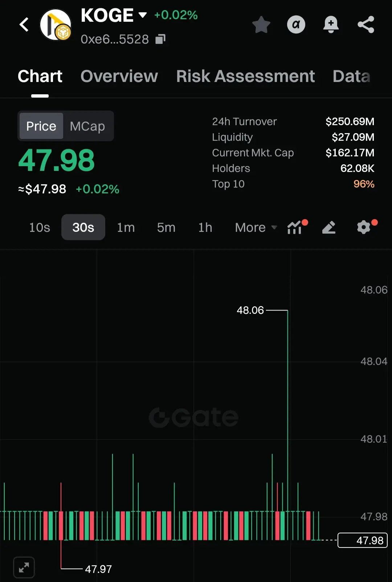Share the KOGE chart
Image resolution: width=392 pixels, height=582 pixels.
click(x=366, y=25)
